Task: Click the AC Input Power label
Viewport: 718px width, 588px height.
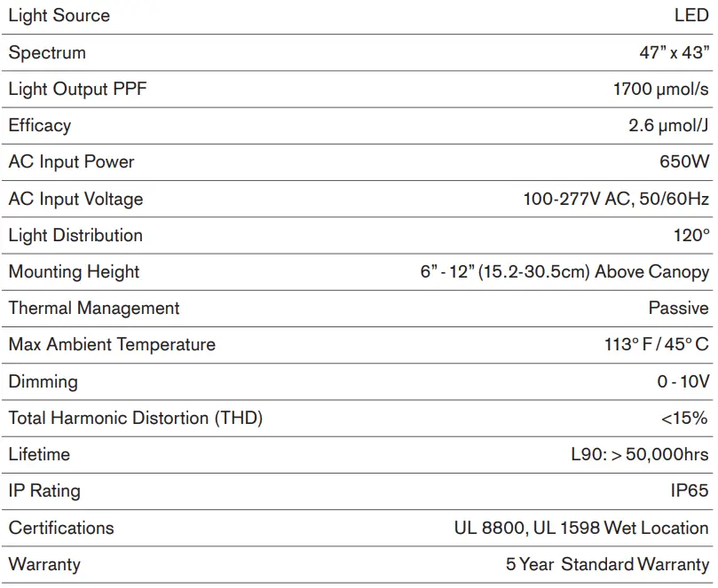Action: (71, 162)
